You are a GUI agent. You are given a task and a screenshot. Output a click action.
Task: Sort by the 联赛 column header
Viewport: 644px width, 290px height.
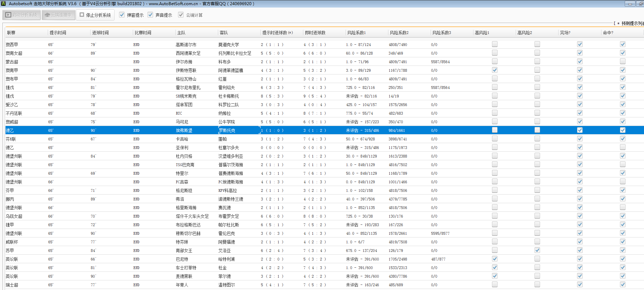tap(11, 33)
